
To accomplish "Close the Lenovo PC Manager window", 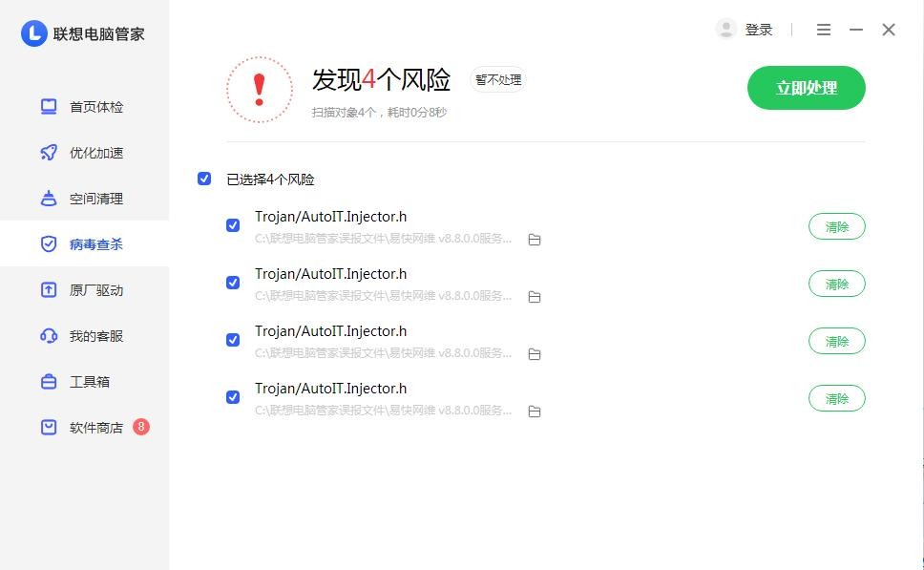I will pyautogui.click(x=889, y=30).
